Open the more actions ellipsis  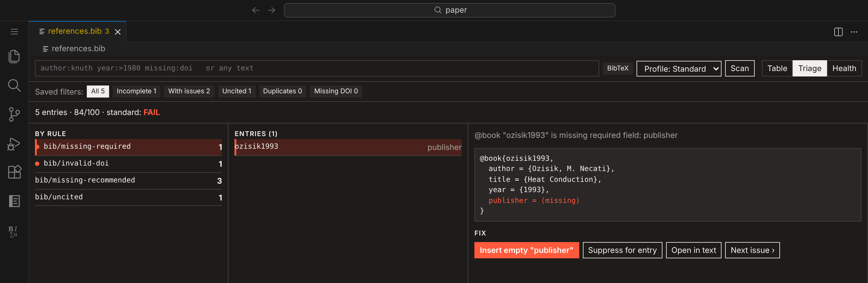point(854,32)
